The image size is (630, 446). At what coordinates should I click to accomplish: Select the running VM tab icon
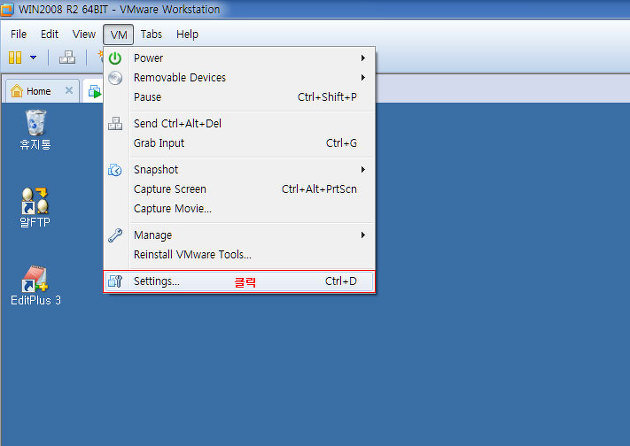[95, 92]
